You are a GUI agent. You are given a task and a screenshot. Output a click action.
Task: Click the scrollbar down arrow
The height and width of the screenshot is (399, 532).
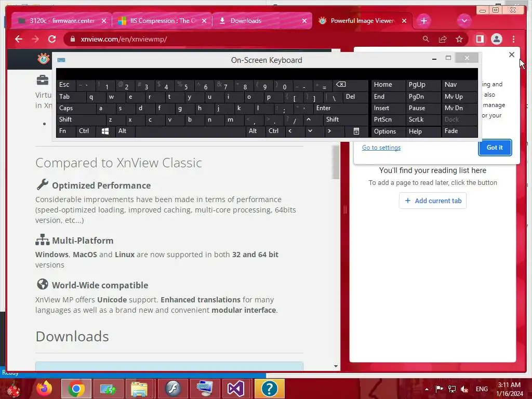click(x=336, y=366)
